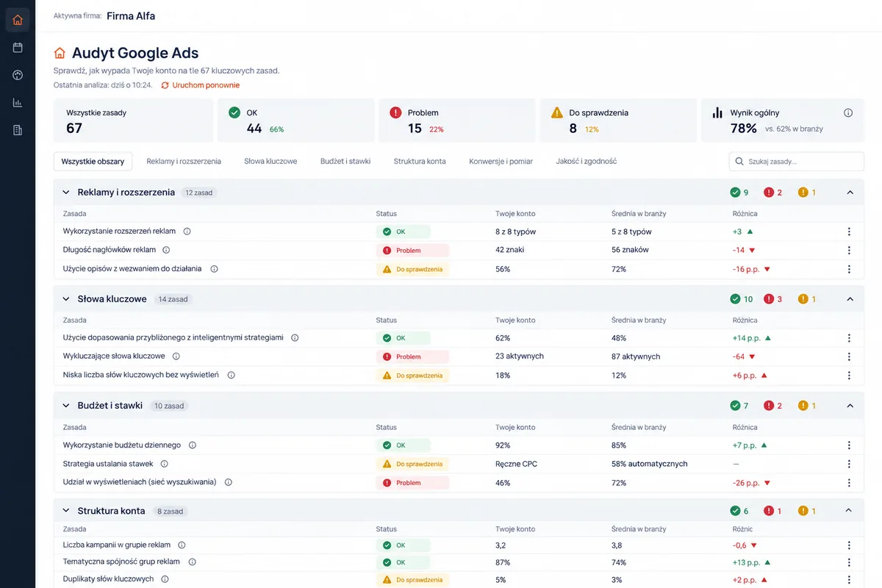Viewport: 882px width, 588px height.
Task: Switch to the Reklamy i rozszerzenia tab
Action: (184, 162)
